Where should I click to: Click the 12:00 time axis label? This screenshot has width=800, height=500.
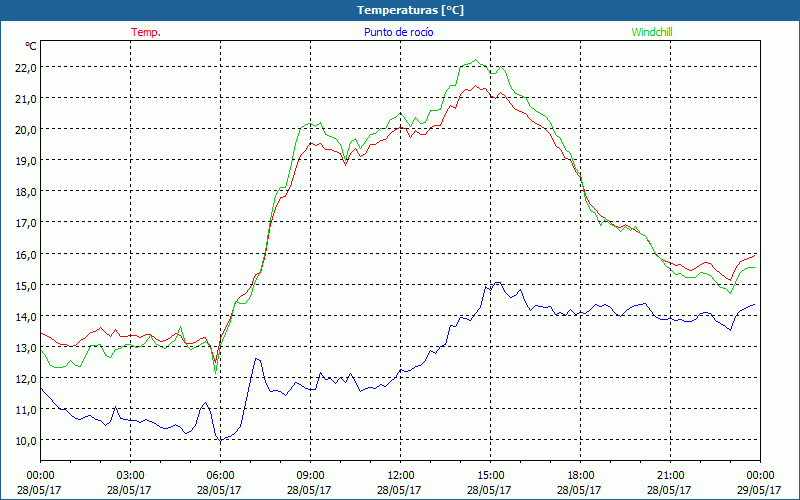coord(401,475)
